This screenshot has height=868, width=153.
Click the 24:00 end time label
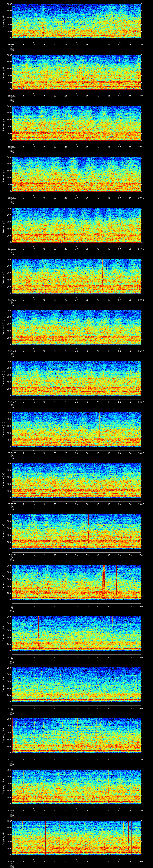[141, 402]
